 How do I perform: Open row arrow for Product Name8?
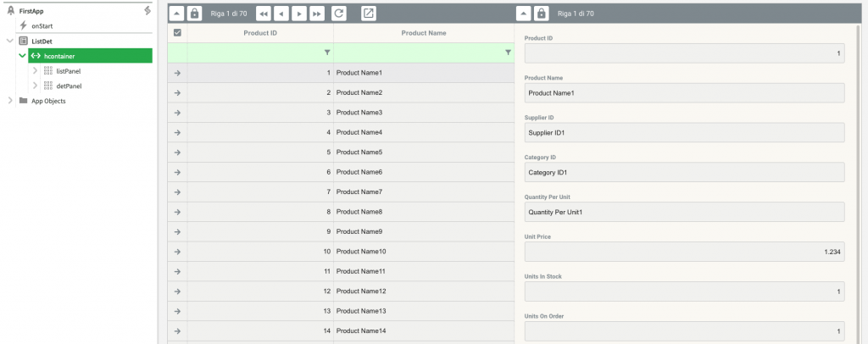tap(177, 212)
